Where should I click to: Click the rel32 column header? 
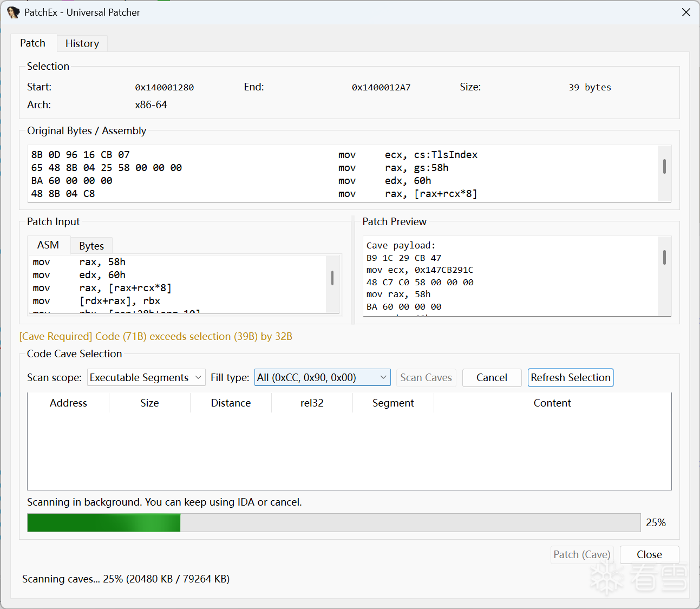(312, 403)
